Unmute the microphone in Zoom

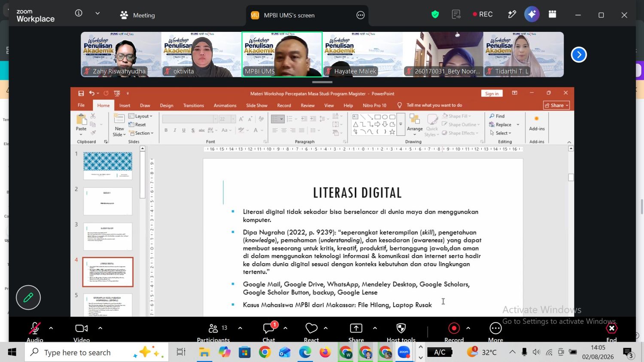35,333
